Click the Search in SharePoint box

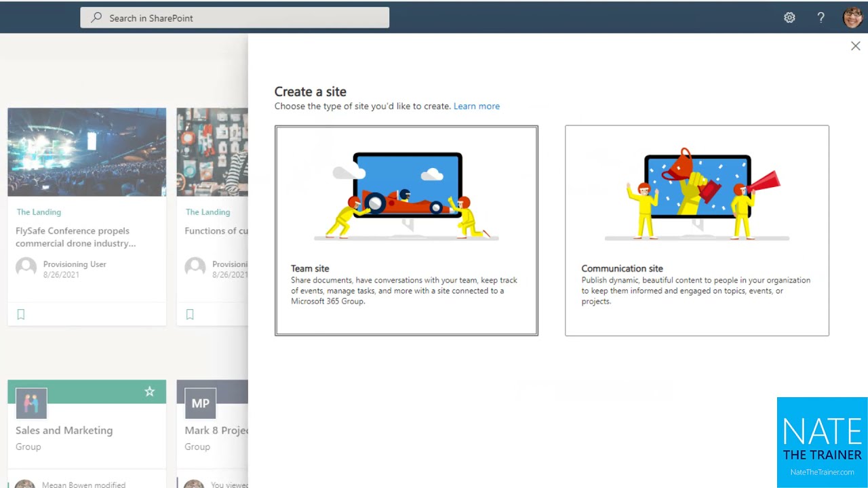[x=235, y=18]
